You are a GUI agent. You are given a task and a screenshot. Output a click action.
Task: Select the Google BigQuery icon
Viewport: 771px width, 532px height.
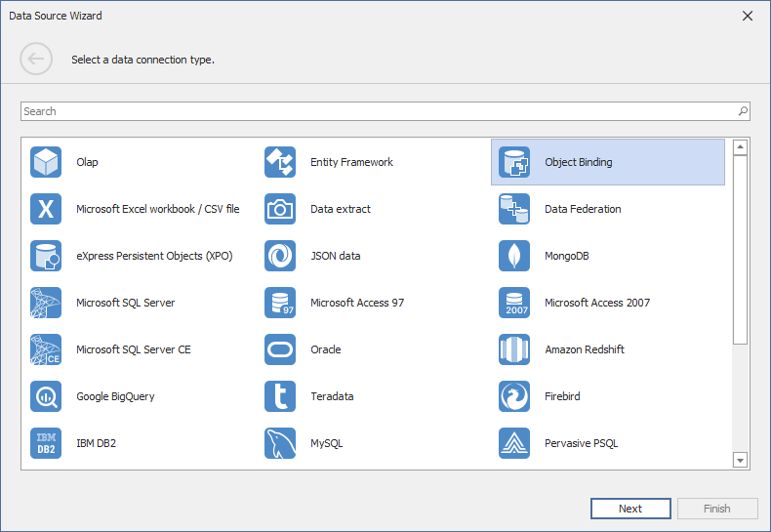click(x=46, y=396)
